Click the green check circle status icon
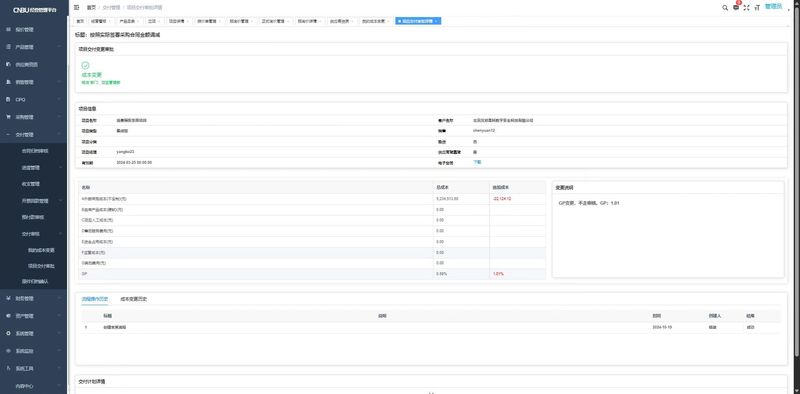The image size is (800, 394). point(86,65)
